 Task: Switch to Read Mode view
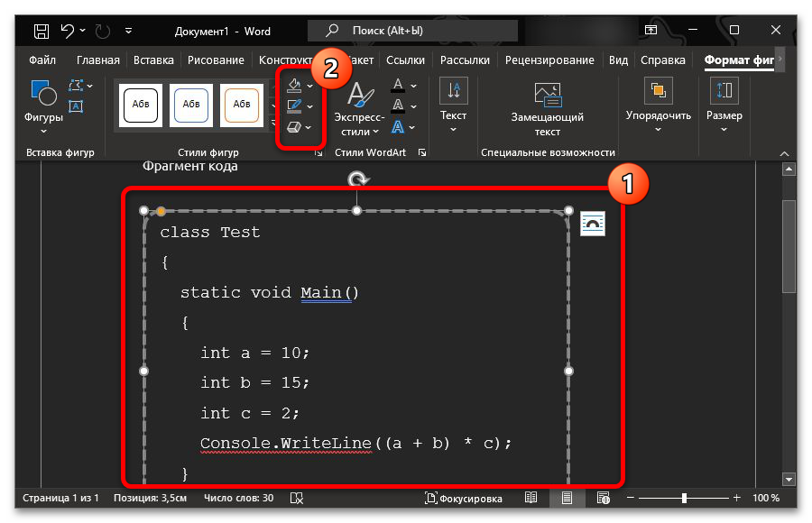click(x=531, y=498)
